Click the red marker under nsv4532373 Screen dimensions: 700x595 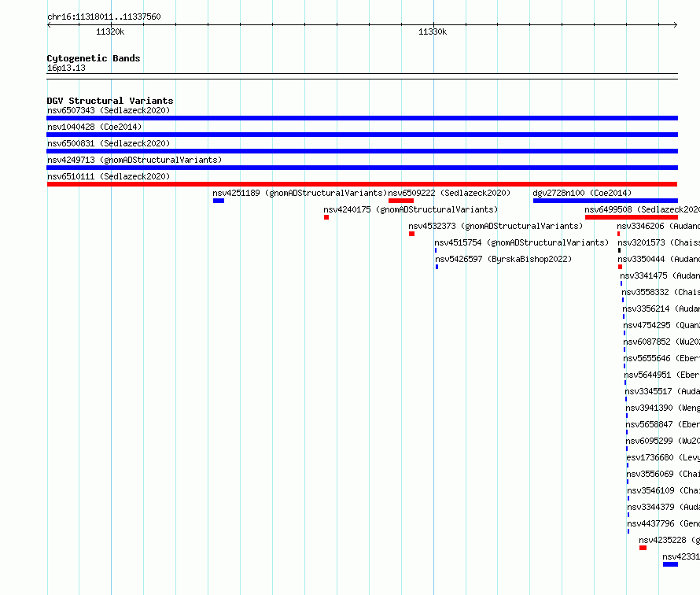[411, 234]
